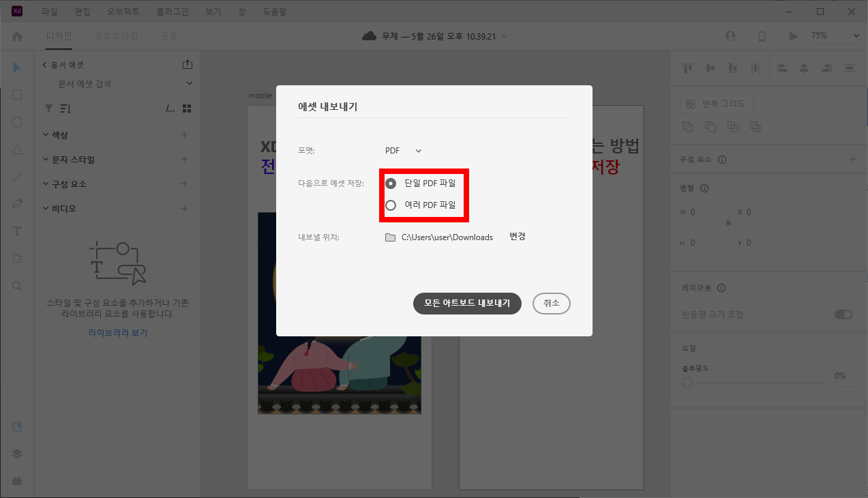
Task: Collapse the 색상 section
Action: [45, 134]
